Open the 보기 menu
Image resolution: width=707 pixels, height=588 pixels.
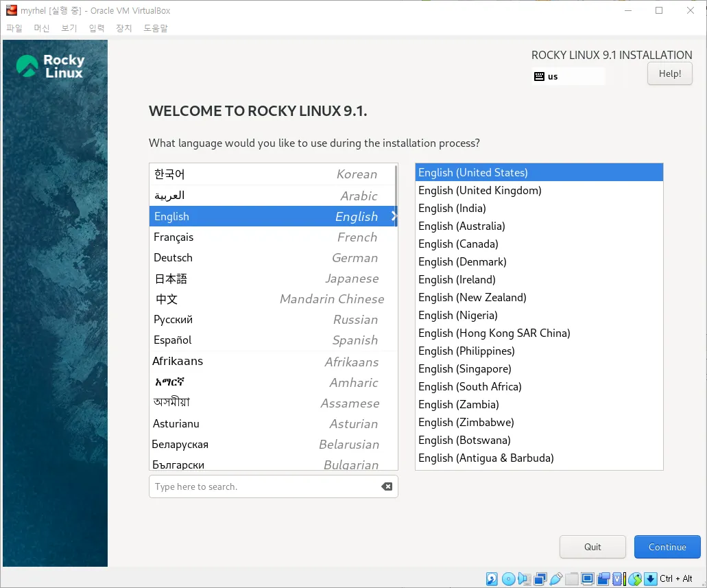click(69, 28)
